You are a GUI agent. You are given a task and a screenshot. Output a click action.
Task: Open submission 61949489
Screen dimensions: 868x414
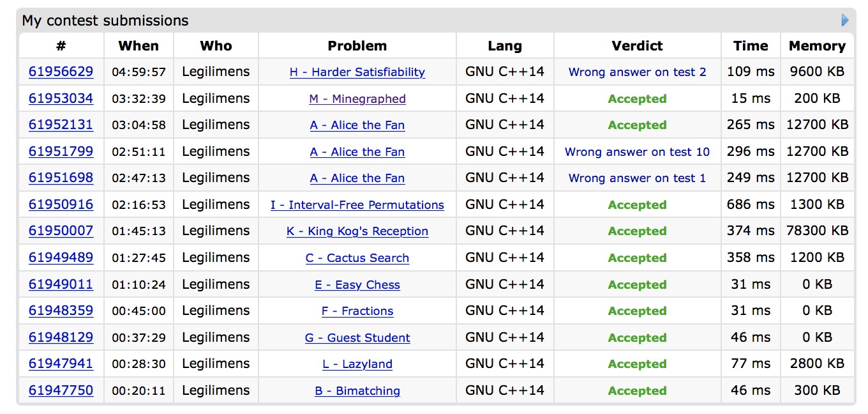click(61, 257)
